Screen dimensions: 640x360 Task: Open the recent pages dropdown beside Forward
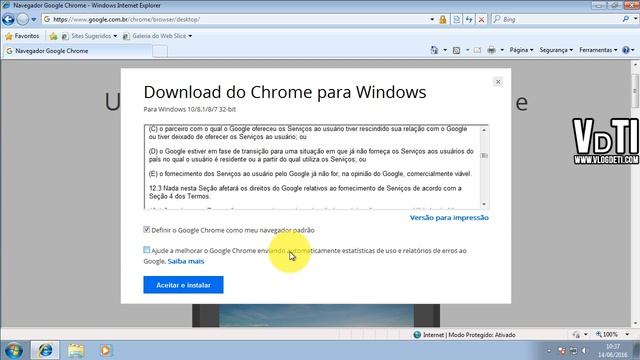34,19
